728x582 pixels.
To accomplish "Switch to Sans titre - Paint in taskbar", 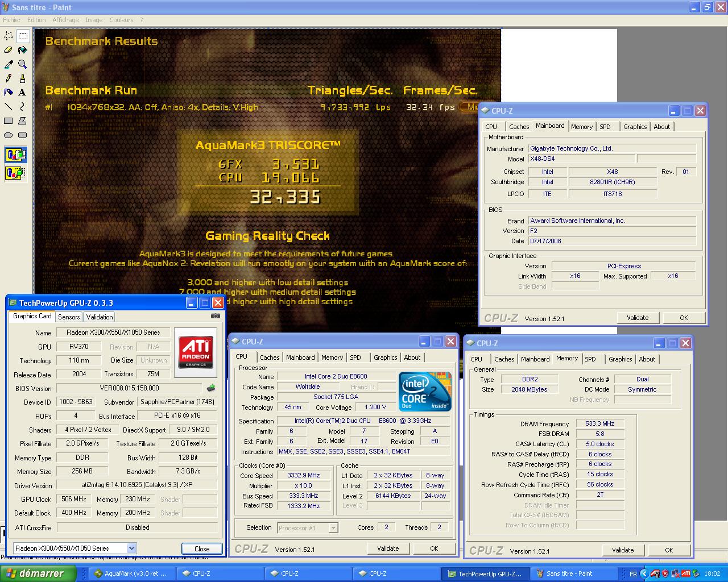I will click(x=573, y=574).
